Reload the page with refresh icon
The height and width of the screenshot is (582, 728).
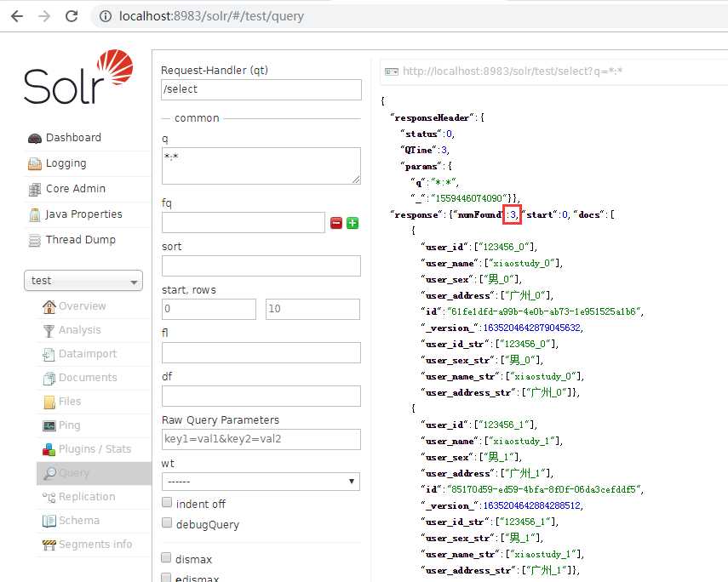[72, 16]
